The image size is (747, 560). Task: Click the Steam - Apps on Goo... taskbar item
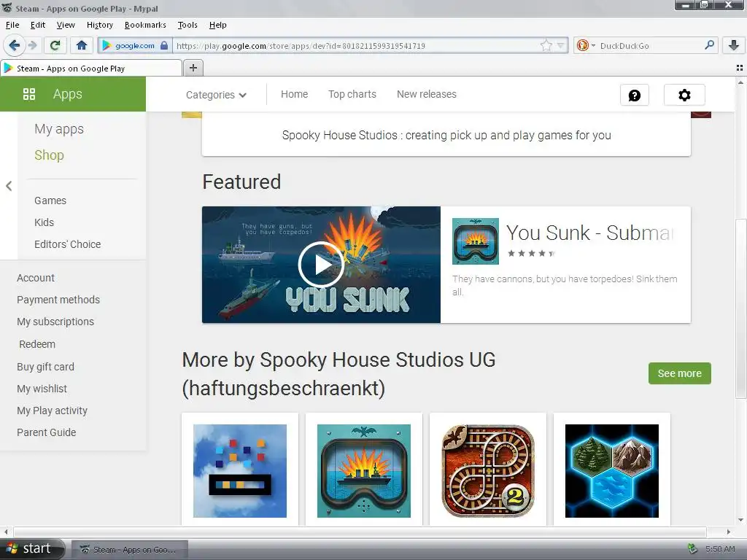130,550
